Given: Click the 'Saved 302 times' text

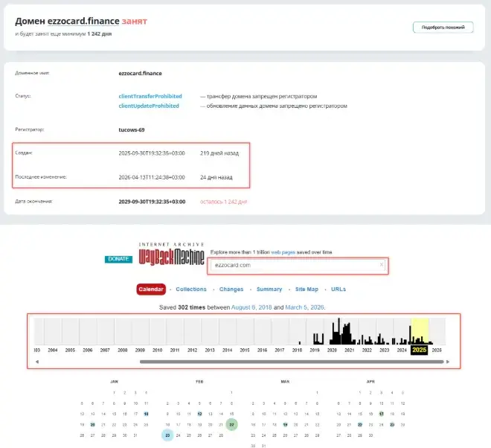Looking at the screenshot, I should 182,307.
